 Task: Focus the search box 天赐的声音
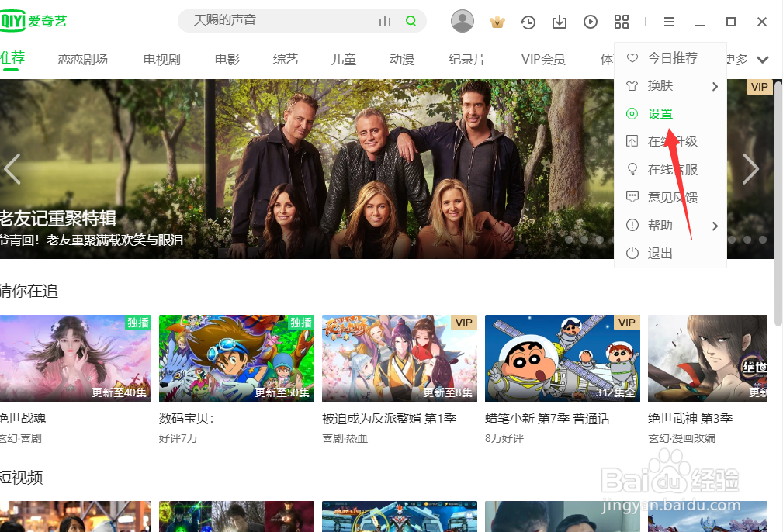(302, 21)
